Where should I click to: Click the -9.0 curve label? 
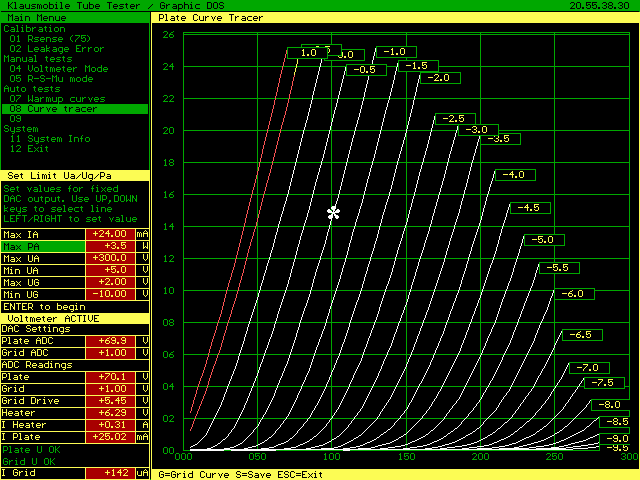pyautogui.click(x=615, y=438)
